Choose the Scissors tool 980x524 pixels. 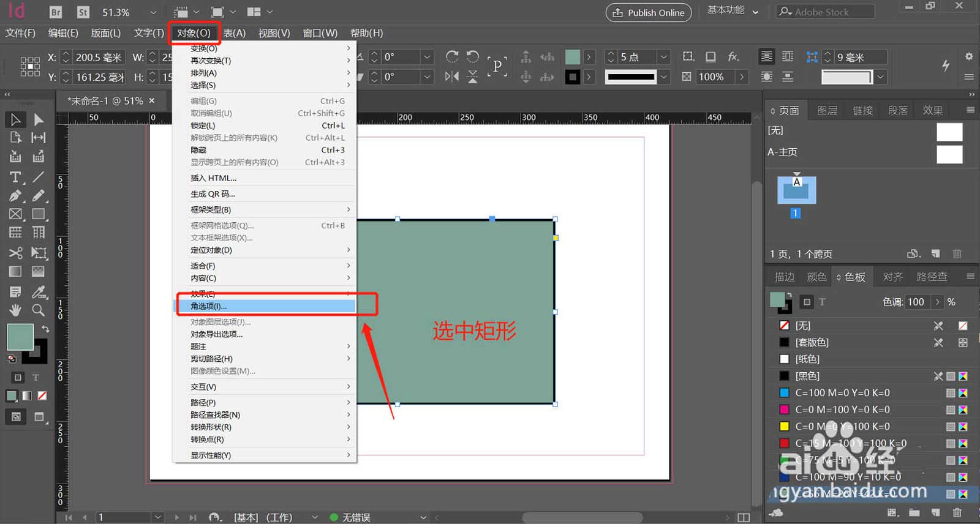(15, 253)
